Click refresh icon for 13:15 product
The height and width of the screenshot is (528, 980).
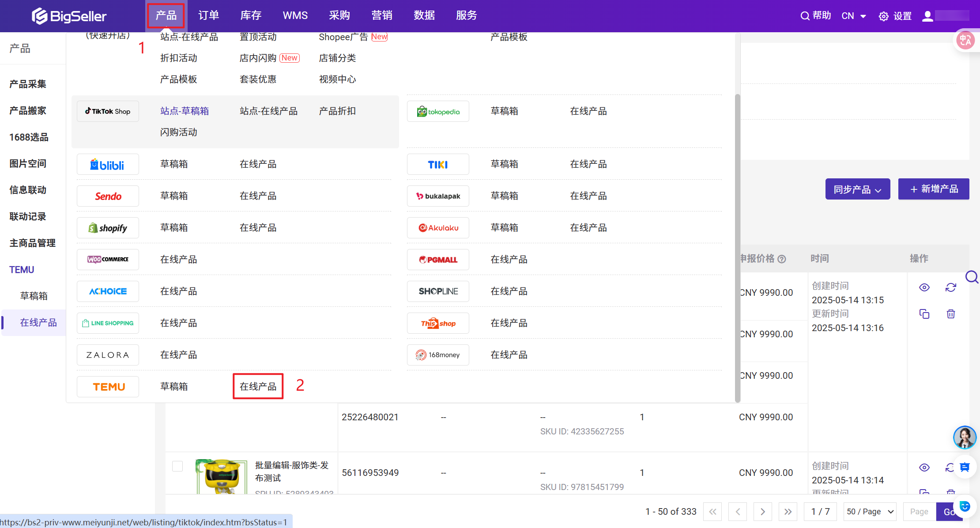(950, 287)
